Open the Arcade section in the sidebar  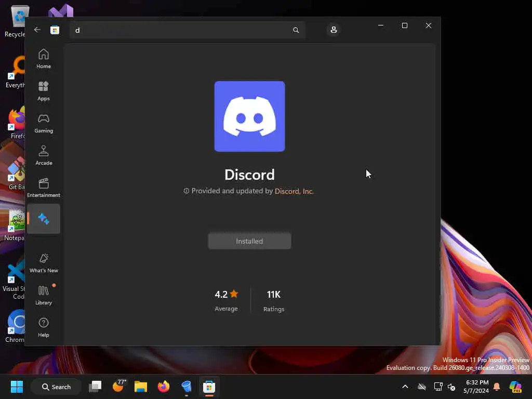click(44, 155)
